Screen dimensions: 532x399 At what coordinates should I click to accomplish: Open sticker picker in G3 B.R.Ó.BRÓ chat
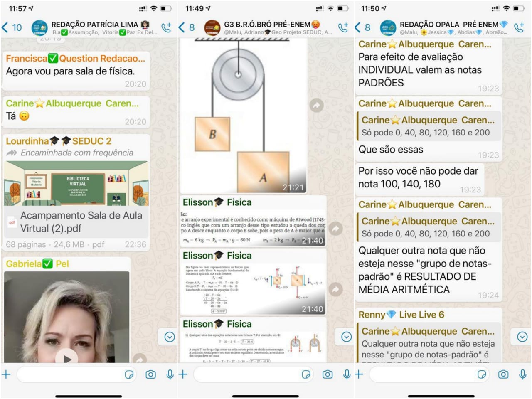pyautogui.click(x=306, y=374)
